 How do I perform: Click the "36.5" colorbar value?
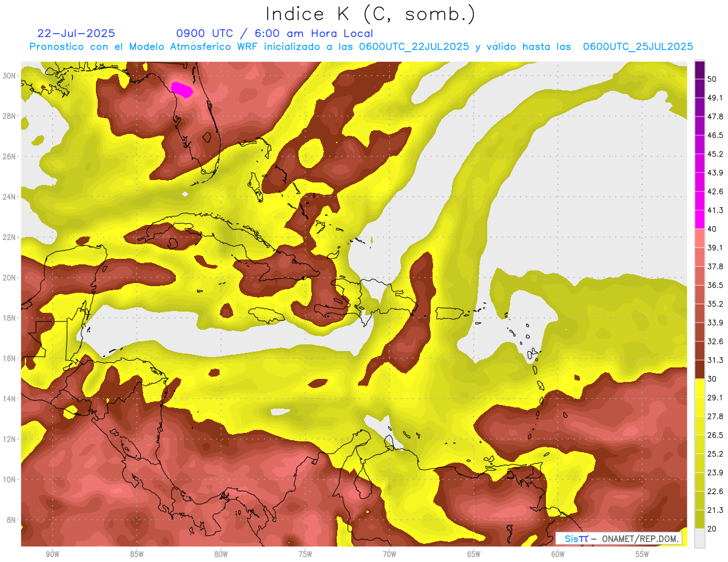[x=716, y=285]
